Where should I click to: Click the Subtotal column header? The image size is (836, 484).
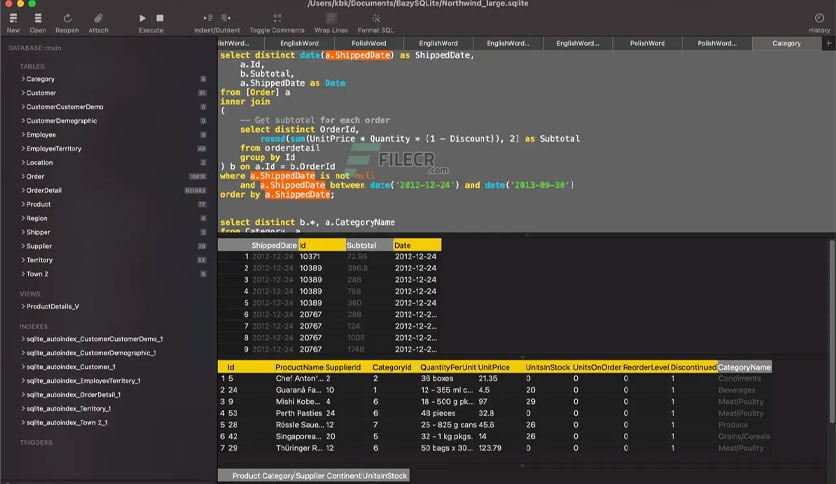tap(369, 245)
